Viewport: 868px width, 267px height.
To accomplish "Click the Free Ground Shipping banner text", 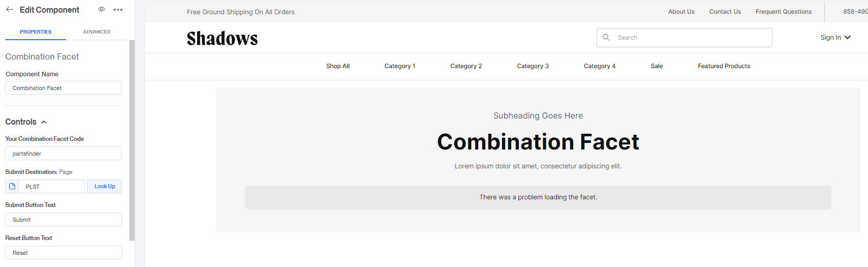I will 240,12.
